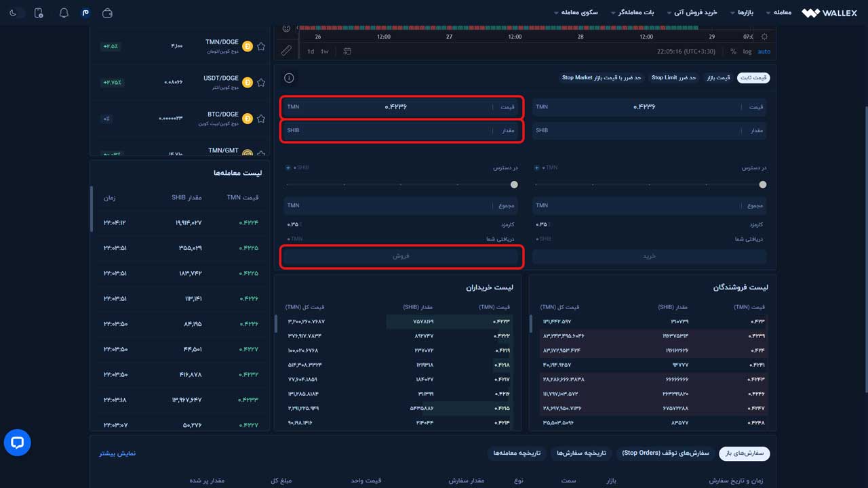Image resolution: width=868 pixels, height=488 pixels.
Task: Click the لیست فروشندگان heading
Action: pyautogui.click(x=741, y=287)
